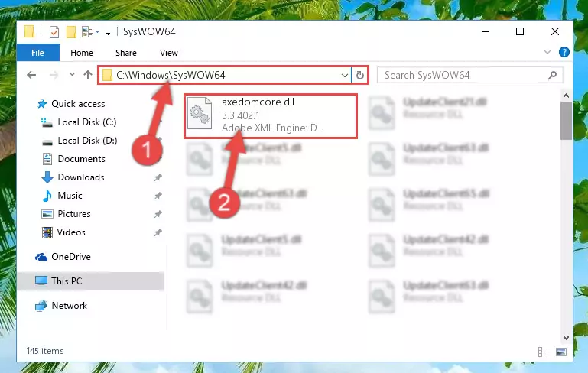This screenshot has width=588, height=373.
Task: Click the axedomcore.dll file icon
Action: click(199, 113)
